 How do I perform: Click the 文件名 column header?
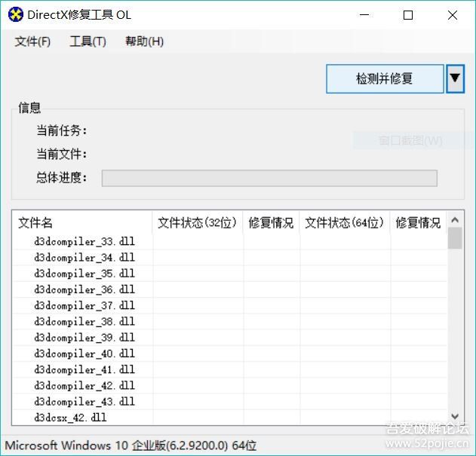(x=82, y=222)
